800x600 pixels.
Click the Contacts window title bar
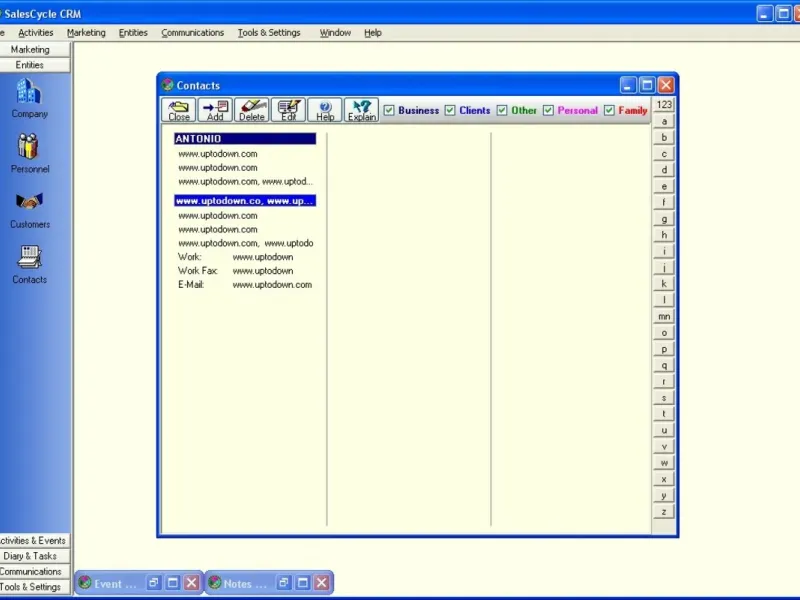388,85
